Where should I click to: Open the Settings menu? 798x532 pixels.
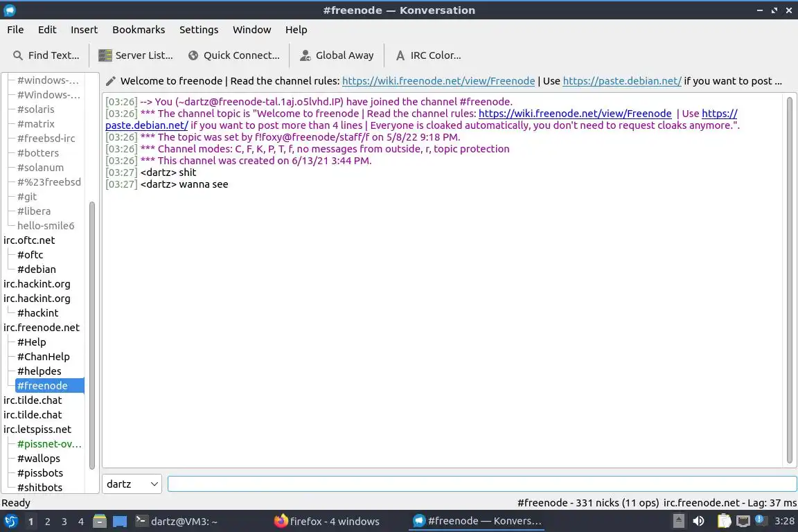point(199,30)
